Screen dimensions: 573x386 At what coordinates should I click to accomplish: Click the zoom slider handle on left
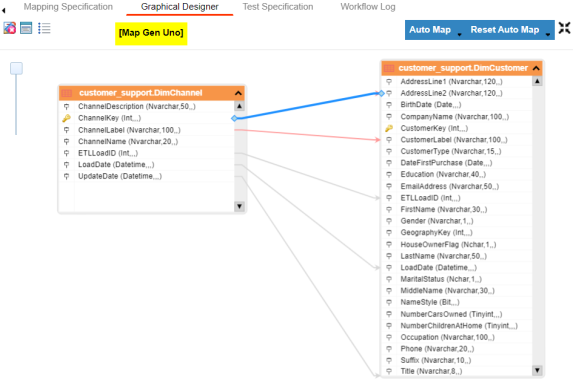click(16, 68)
